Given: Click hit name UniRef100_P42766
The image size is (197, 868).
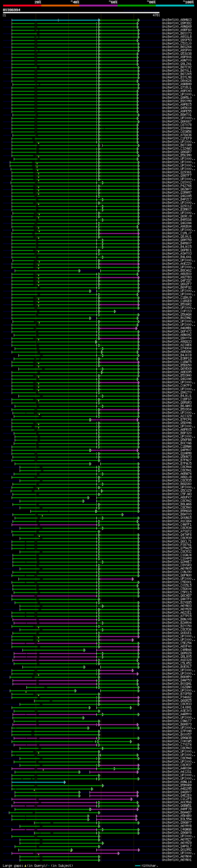Looking at the screenshot, I should (177, 186).
